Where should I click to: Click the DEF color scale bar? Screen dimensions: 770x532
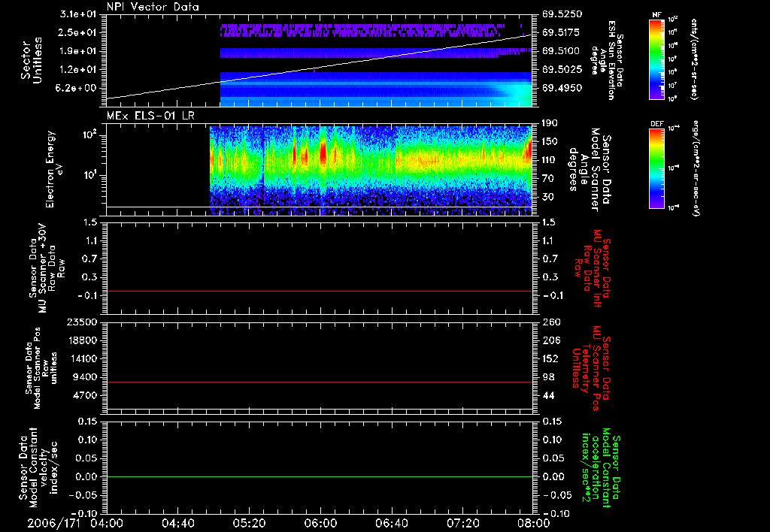656,168
